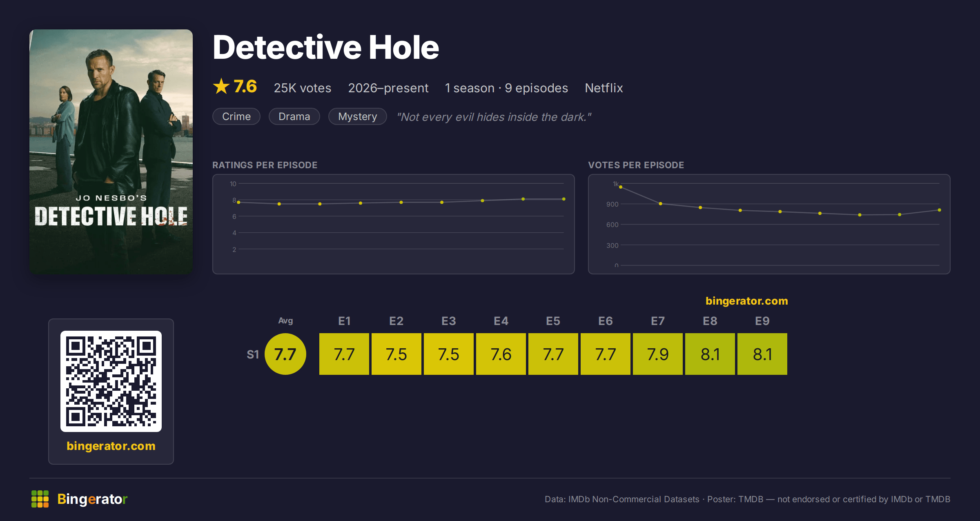Viewport: 980px width, 521px height.
Task: Click last point on ratings chart
Action: coord(564,199)
